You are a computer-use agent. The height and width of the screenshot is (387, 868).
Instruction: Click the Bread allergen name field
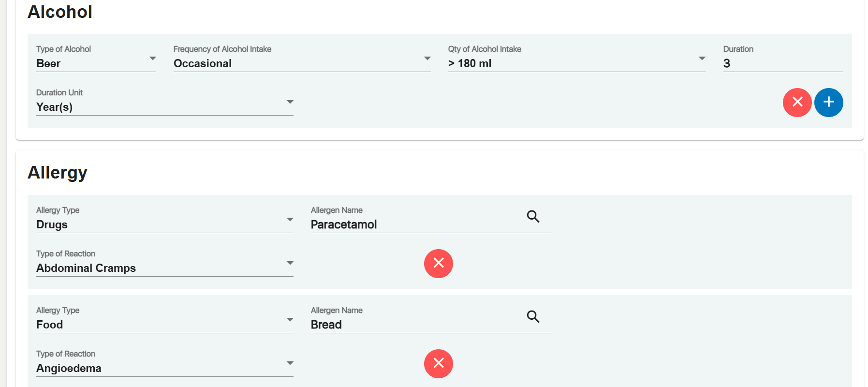(416, 325)
